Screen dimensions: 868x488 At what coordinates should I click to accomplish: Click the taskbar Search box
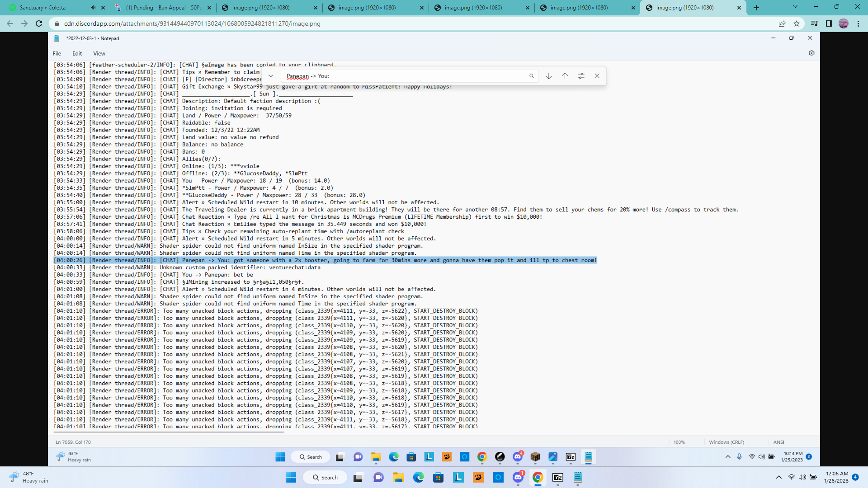pyautogui.click(x=325, y=477)
